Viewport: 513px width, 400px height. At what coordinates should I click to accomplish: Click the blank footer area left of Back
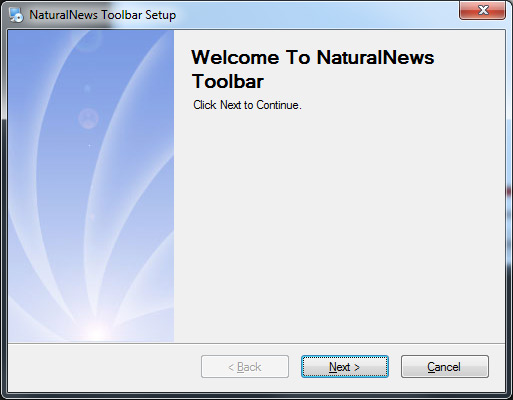point(104,367)
